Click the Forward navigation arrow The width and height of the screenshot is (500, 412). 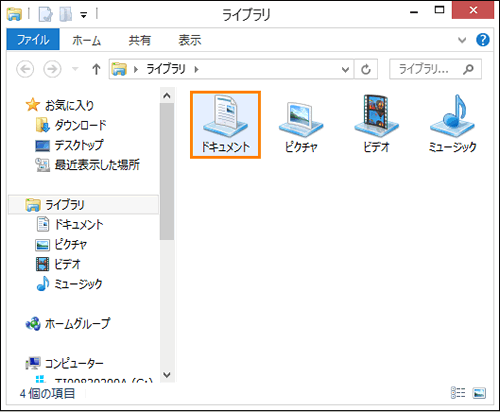pyautogui.click(x=52, y=69)
